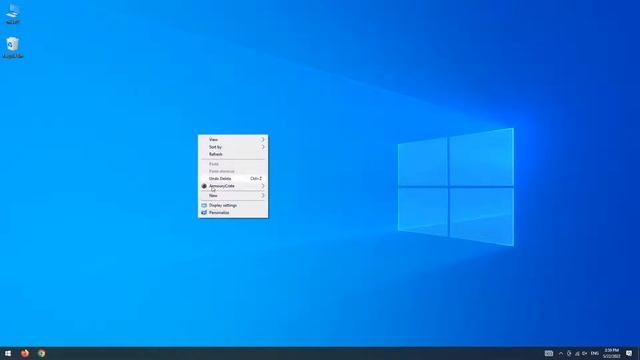
Task: Launch Firefox from the taskbar
Action: pyautogui.click(x=25, y=353)
